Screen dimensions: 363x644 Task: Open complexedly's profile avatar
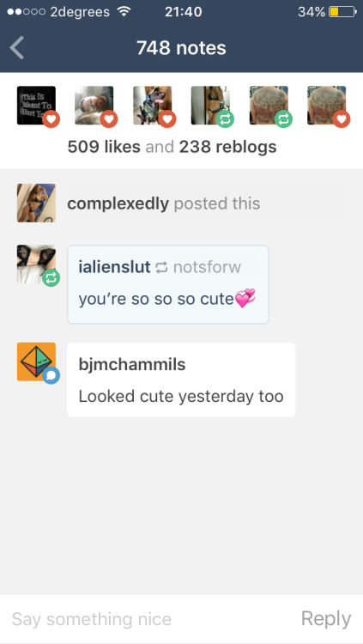pos(36,203)
